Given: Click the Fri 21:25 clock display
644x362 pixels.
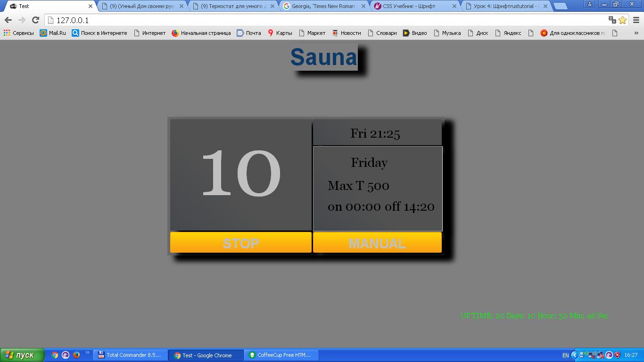Looking at the screenshot, I should (375, 133).
